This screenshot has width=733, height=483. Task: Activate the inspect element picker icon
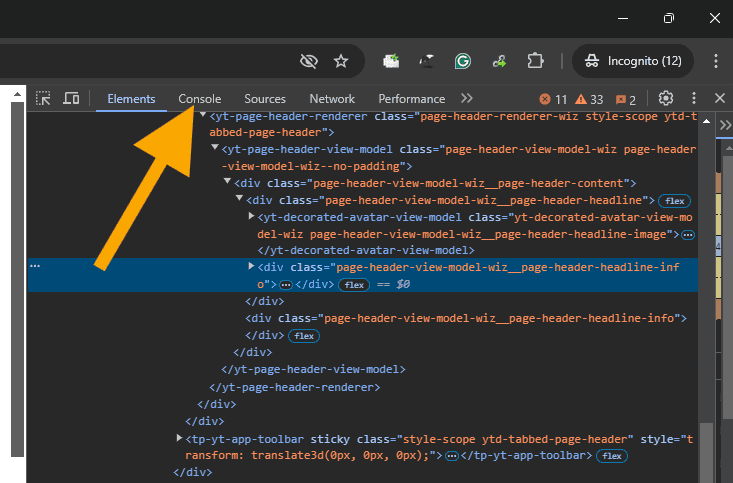click(43, 98)
